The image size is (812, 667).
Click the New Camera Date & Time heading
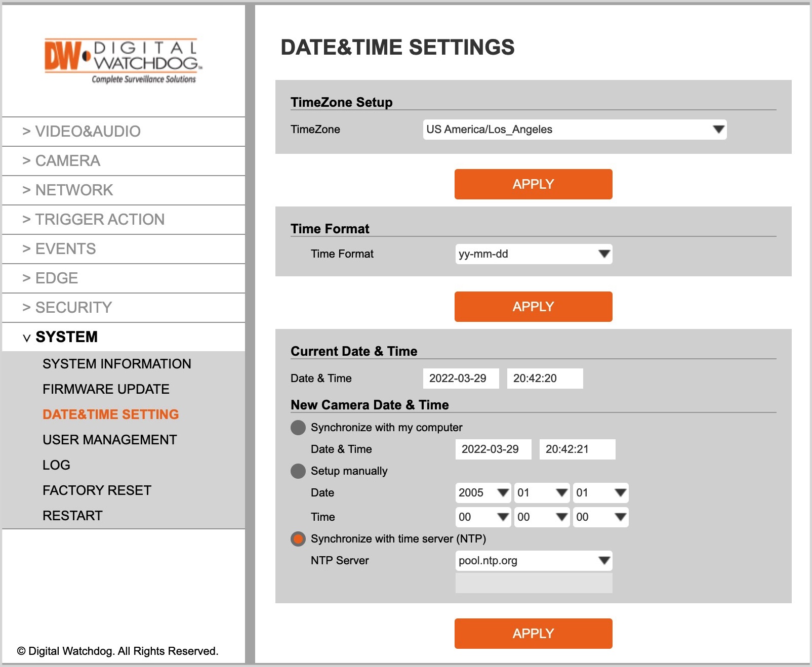(370, 405)
